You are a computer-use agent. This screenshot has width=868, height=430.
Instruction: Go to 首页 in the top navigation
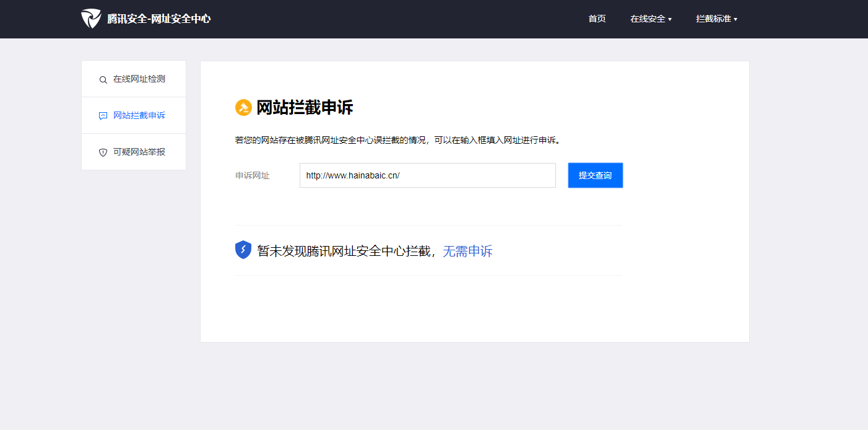tap(597, 19)
